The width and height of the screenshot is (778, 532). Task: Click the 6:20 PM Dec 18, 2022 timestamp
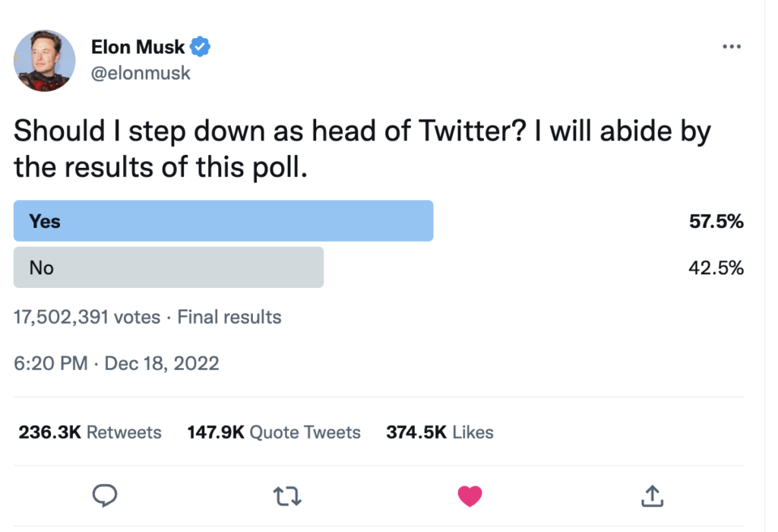point(116,363)
